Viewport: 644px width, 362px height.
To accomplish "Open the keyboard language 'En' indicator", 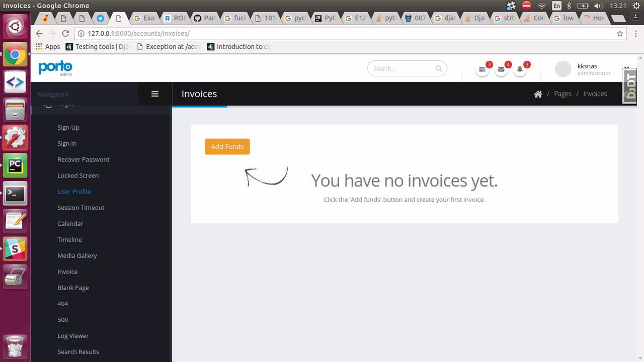I will 556,6.
